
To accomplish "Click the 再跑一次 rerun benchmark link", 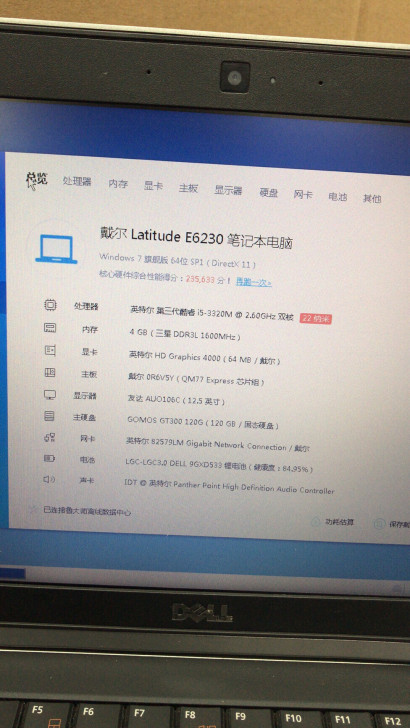I will coord(254,282).
